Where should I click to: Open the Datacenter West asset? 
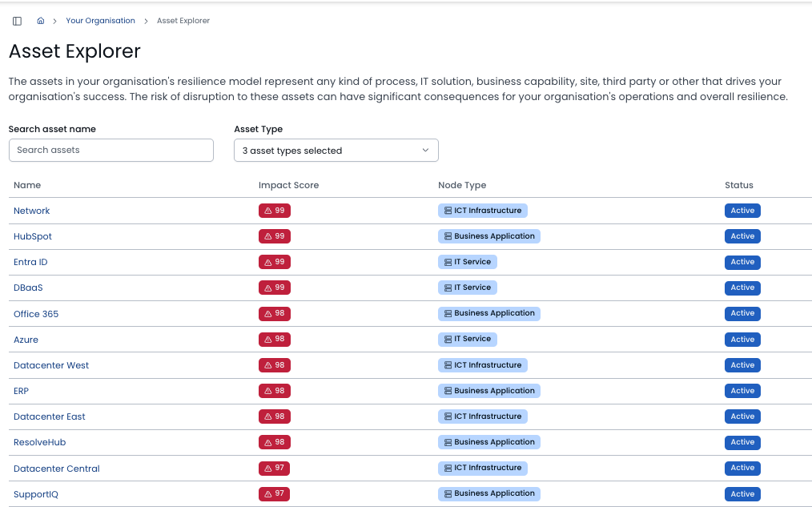tap(51, 365)
